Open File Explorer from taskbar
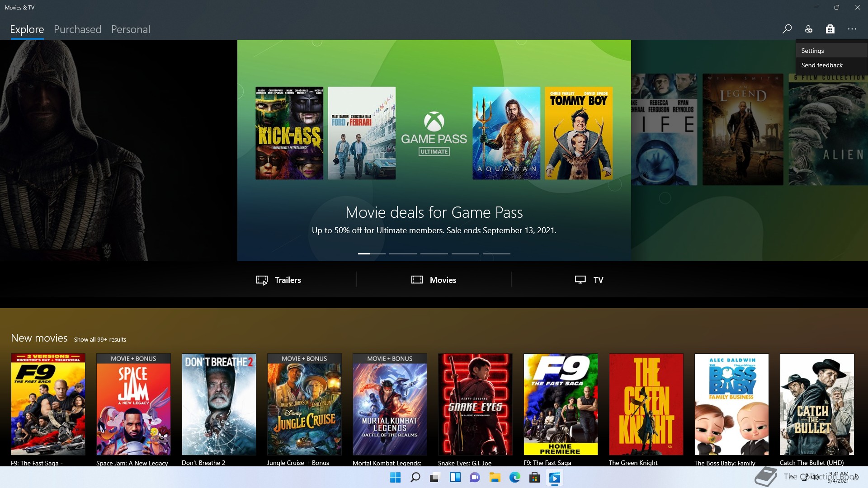 495,477
